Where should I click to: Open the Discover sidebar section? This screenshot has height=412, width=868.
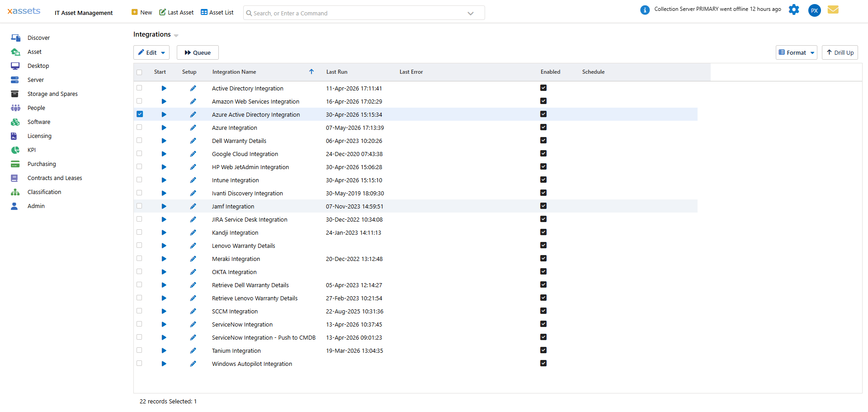pos(38,38)
